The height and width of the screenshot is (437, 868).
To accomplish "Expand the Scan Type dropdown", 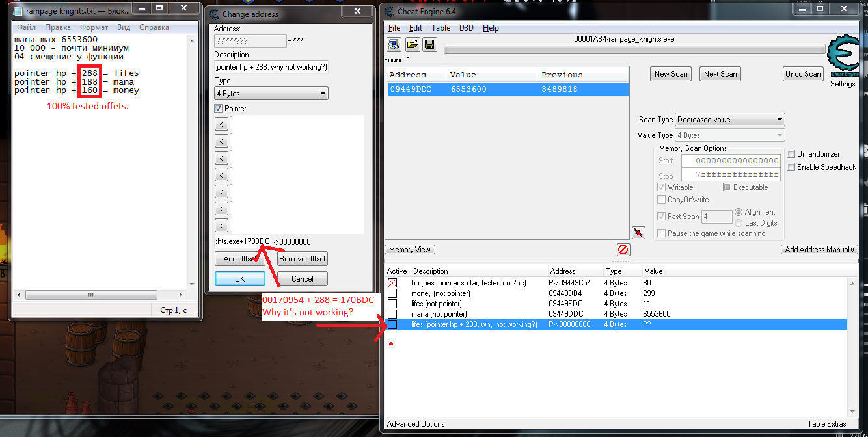I will pos(730,120).
